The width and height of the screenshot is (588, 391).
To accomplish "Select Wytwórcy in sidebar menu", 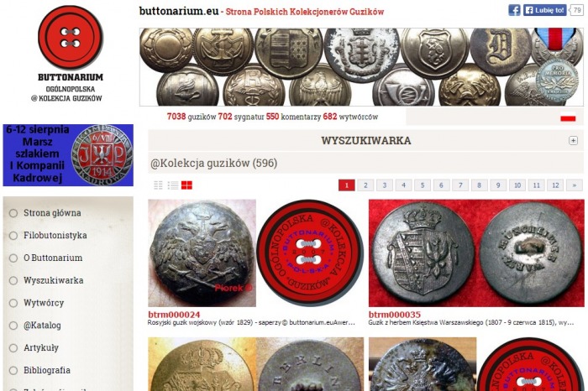I will point(44,303).
